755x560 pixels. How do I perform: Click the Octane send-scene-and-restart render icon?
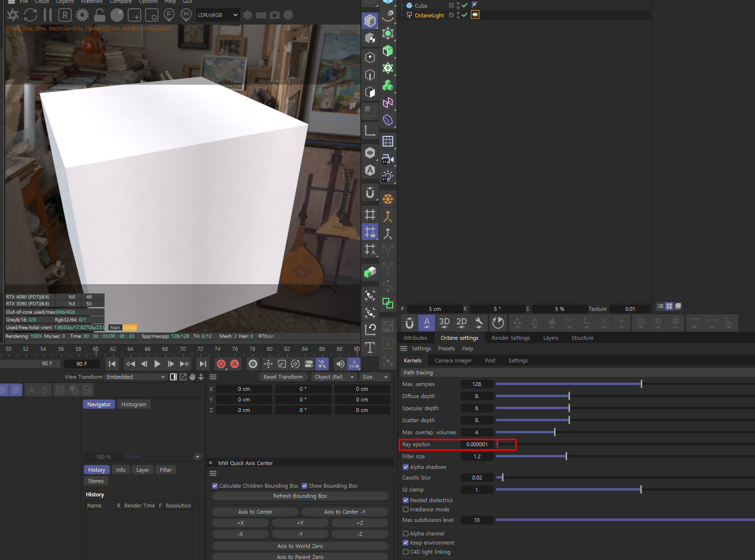(x=13, y=15)
